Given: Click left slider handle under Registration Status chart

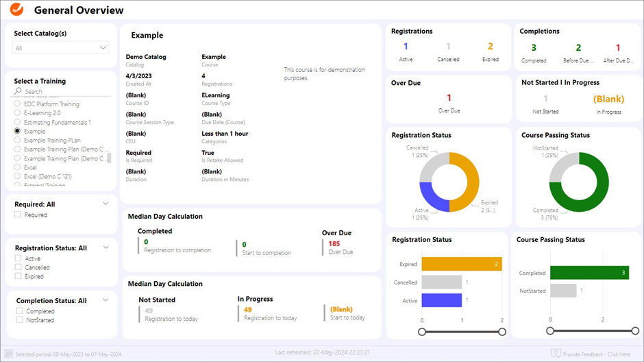Looking at the screenshot, I should [421, 332].
